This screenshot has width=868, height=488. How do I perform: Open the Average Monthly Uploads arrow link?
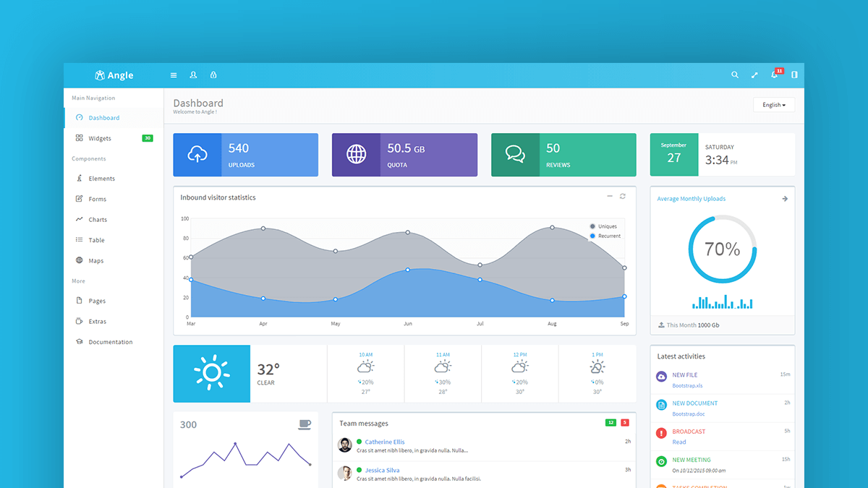tap(784, 198)
